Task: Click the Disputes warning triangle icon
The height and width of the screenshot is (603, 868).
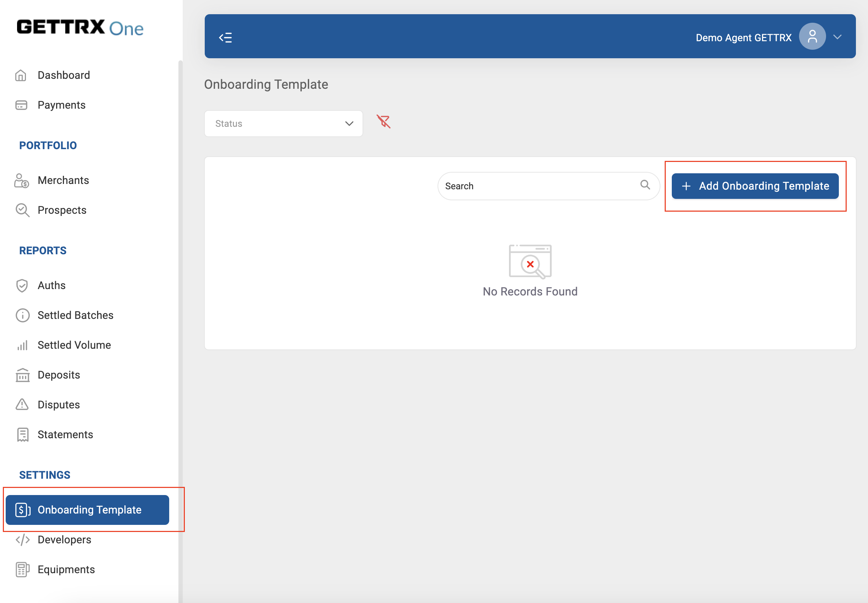Action: [22, 404]
